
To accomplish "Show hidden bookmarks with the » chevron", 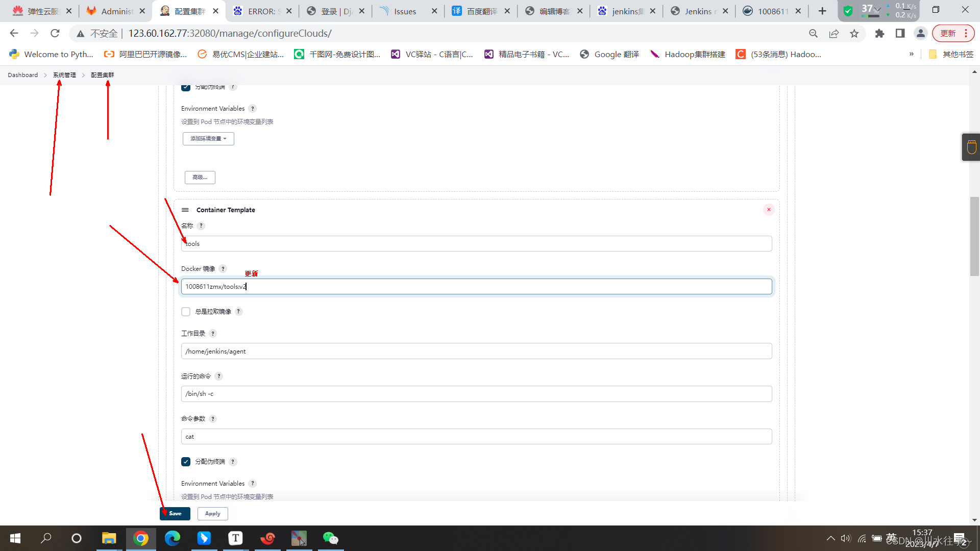I will pyautogui.click(x=911, y=54).
